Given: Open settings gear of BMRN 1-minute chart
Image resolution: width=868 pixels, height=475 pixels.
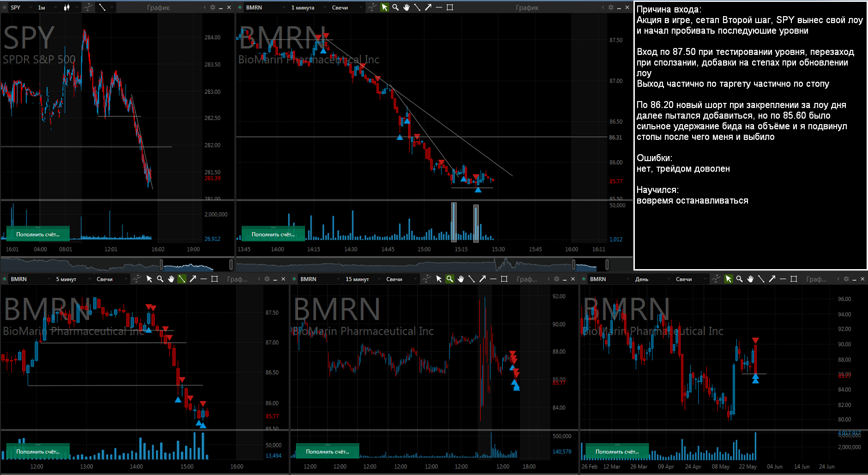Looking at the screenshot, I should pos(611,7).
